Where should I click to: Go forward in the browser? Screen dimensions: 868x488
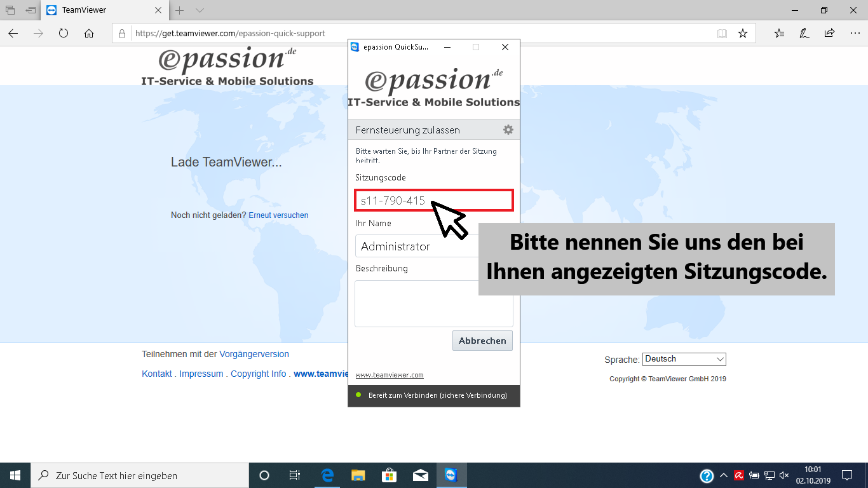(x=39, y=33)
